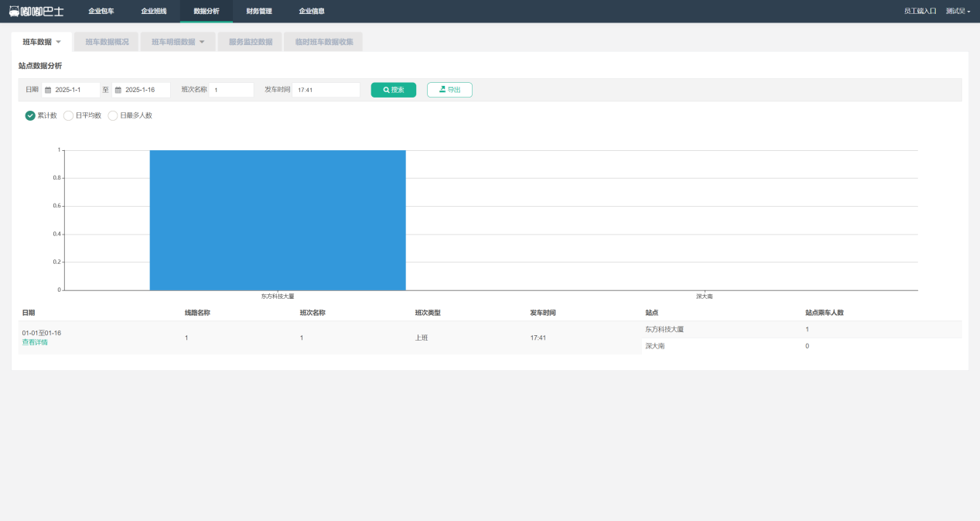Select the 日平均数 radio option
This screenshot has width=980, height=521.
click(x=68, y=115)
